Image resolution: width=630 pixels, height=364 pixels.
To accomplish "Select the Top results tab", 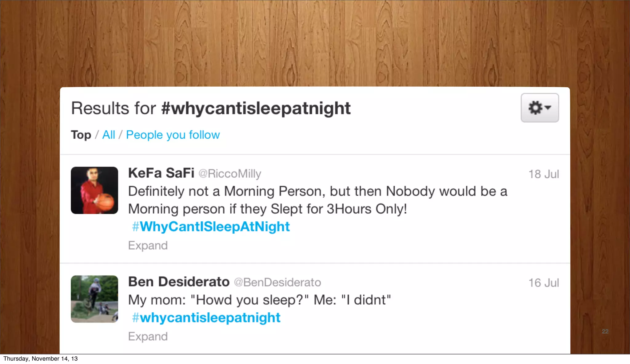I will coord(81,135).
